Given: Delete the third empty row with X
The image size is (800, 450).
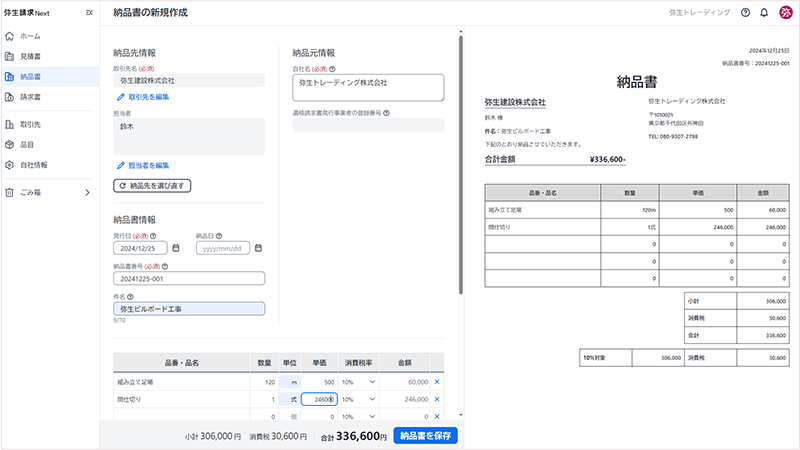Looking at the screenshot, I should (x=437, y=416).
